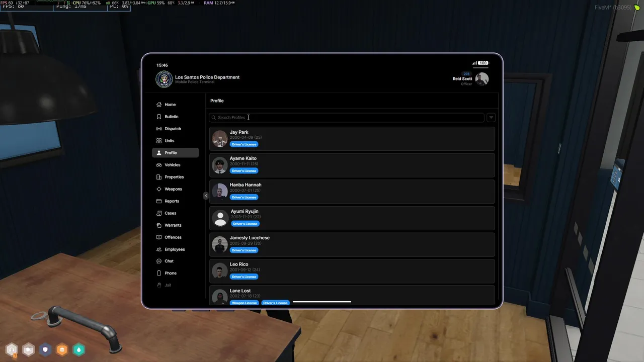Click the Chat bubble icon

[x=159, y=261]
